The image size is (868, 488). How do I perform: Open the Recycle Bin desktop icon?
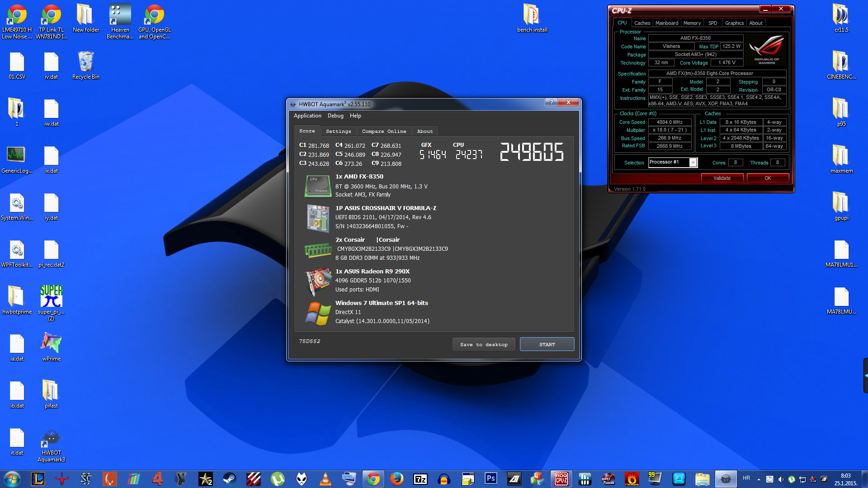click(86, 66)
